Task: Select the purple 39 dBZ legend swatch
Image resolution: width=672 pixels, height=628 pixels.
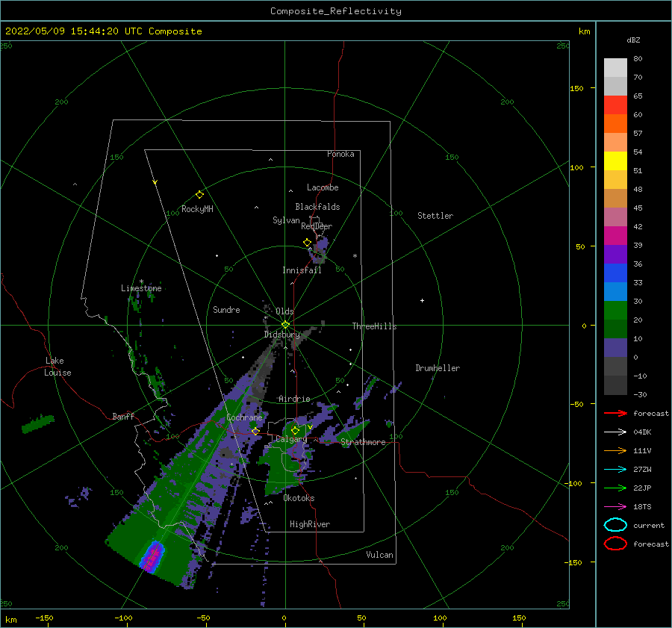Action: (615, 254)
